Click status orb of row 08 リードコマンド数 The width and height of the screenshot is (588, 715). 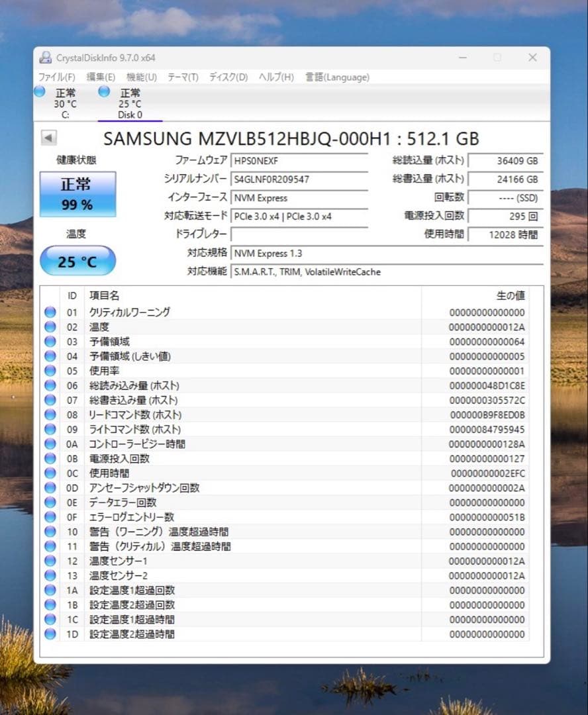click(50, 414)
